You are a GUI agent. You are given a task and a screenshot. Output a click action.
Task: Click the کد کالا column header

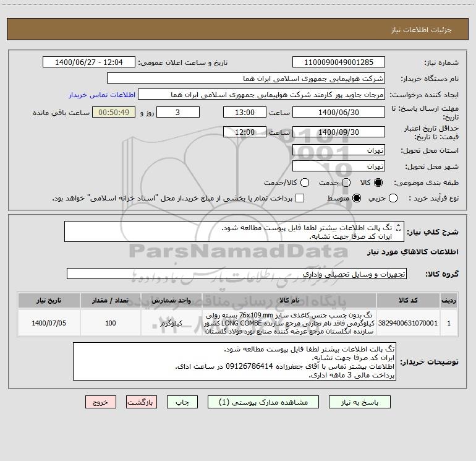[408, 300]
